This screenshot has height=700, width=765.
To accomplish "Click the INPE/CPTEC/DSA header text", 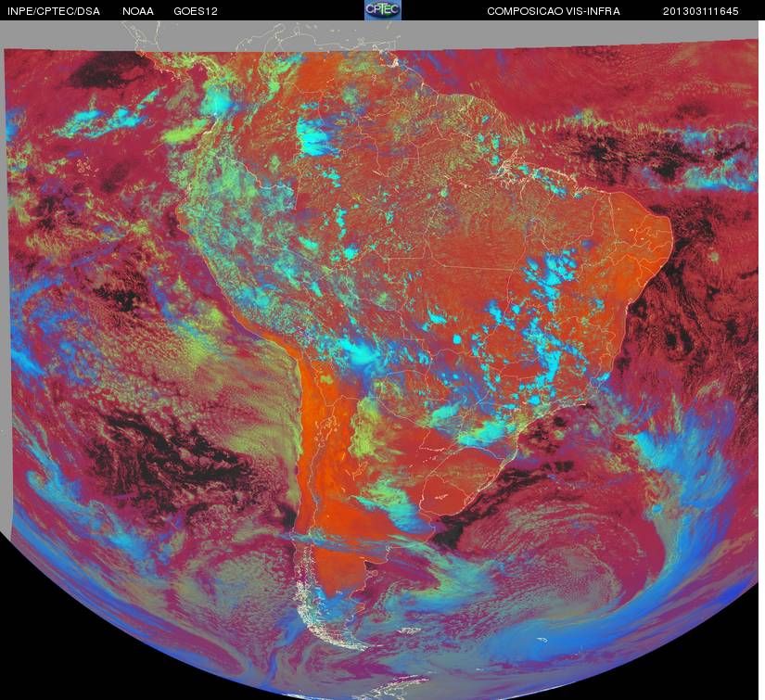I will point(54,11).
